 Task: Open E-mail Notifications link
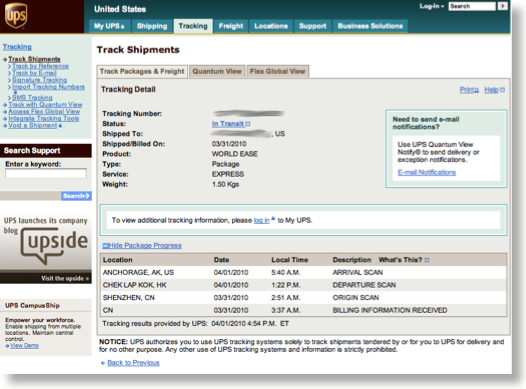pos(427,172)
